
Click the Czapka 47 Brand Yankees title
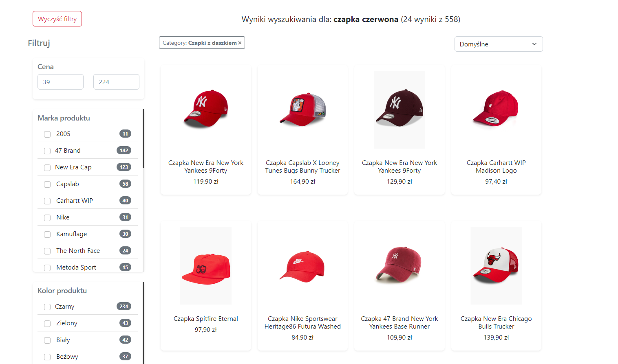(x=399, y=322)
